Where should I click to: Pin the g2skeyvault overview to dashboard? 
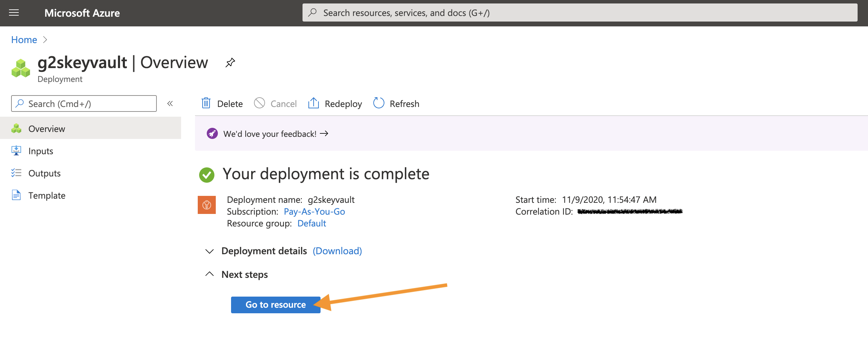(230, 63)
